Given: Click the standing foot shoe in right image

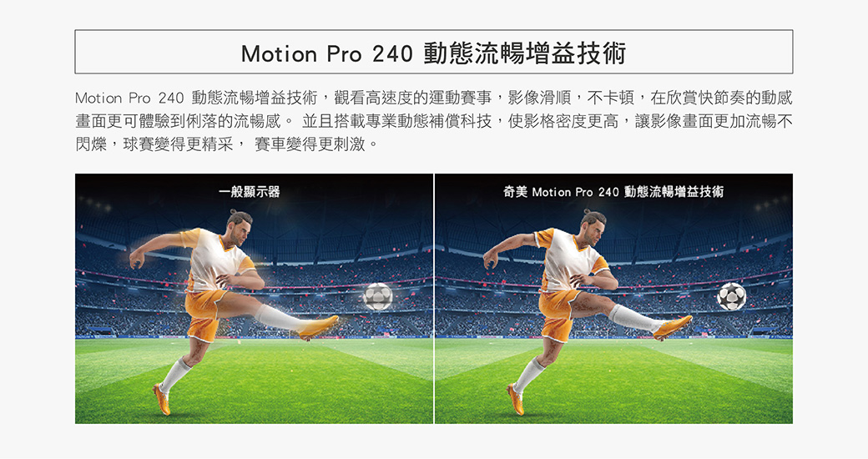Looking at the screenshot, I should [x=516, y=400].
